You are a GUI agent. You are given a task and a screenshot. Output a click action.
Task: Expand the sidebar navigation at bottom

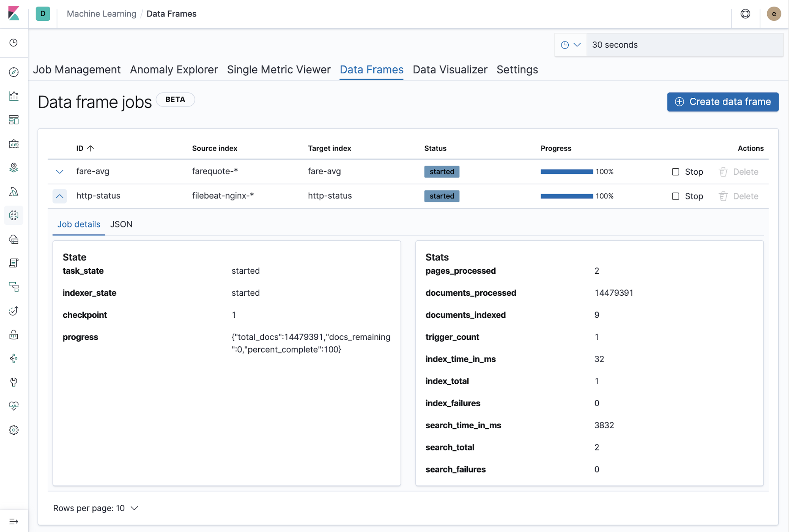(14, 521)
